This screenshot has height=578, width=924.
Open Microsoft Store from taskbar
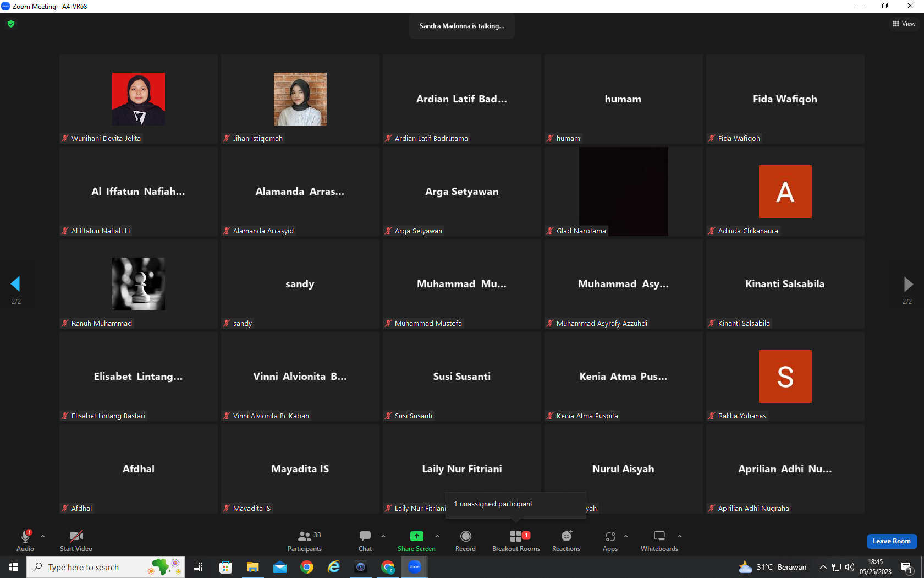226,567
